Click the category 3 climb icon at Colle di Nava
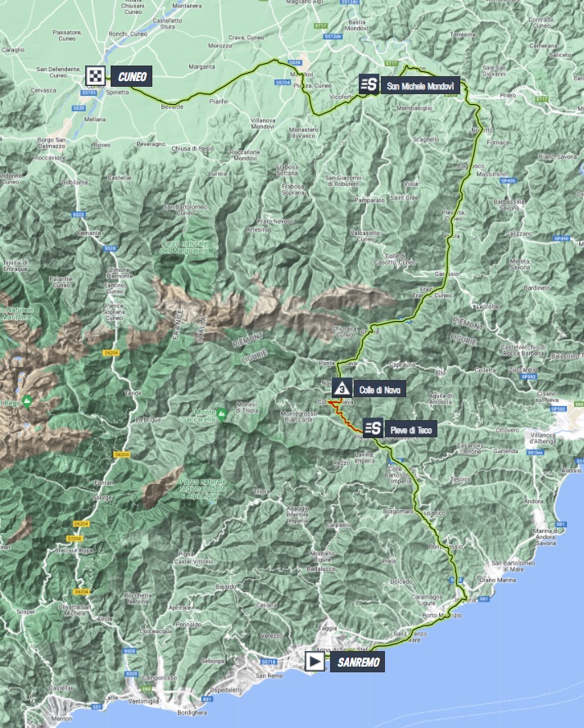 (x=337, y=390)
